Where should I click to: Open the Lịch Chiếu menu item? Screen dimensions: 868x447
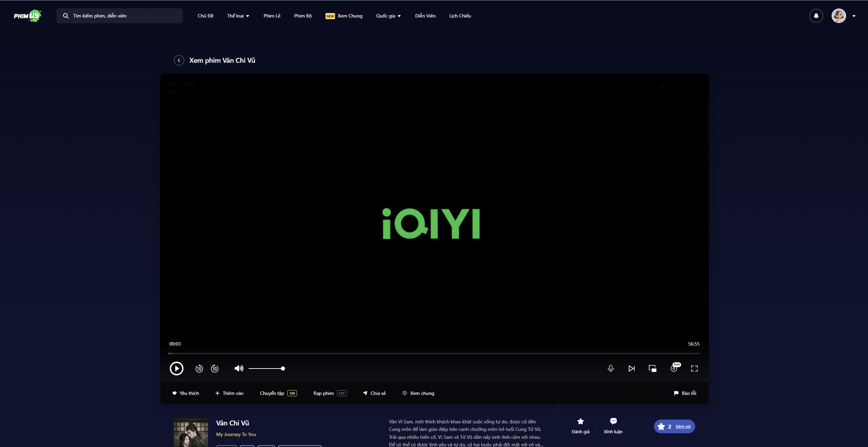pos(460,16)
